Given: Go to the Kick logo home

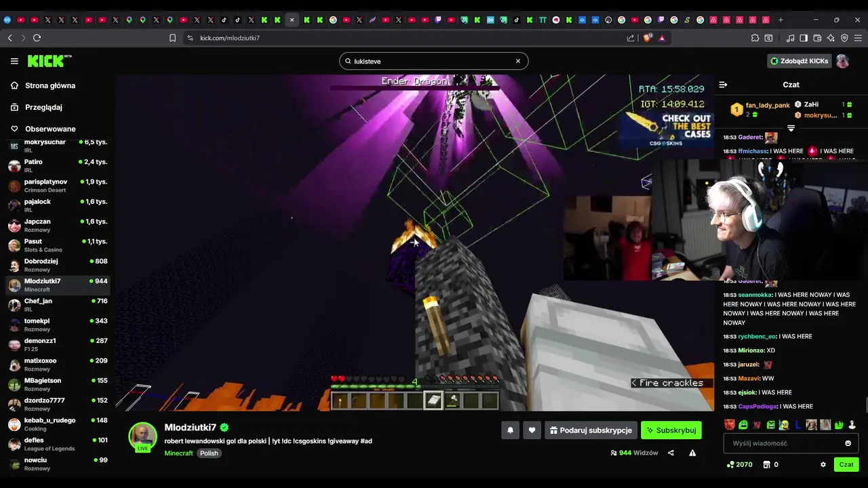Looking at the screenshot, I should (x=49, y=61).
